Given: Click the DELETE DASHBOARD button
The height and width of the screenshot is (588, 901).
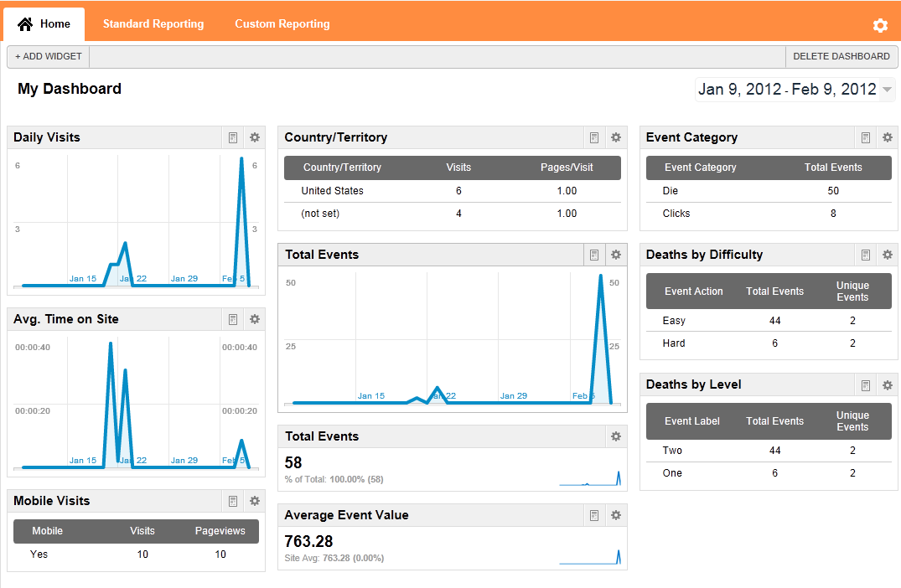Looking at the screenshot, I should point(841,56).
